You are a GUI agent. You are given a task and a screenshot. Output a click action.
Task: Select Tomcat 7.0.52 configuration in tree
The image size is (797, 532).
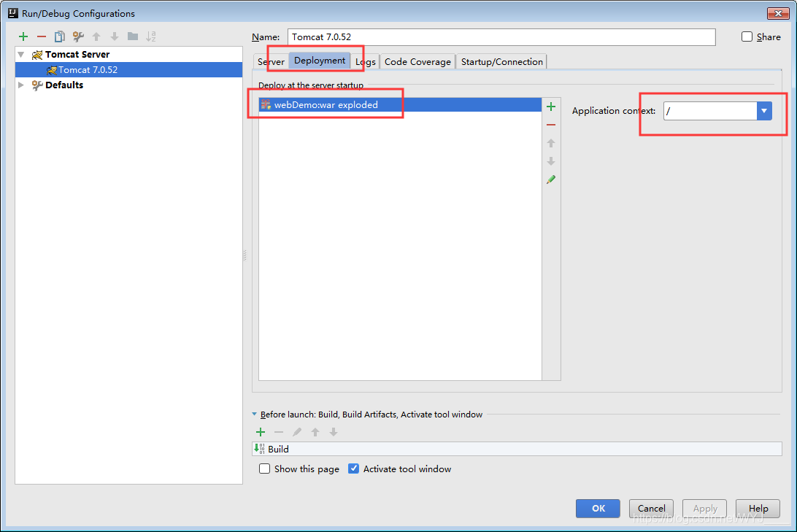(x=128, y=69)
